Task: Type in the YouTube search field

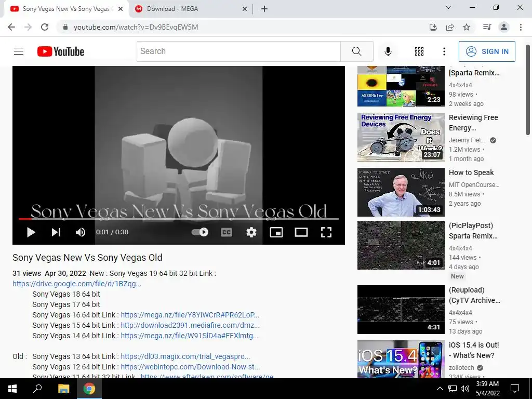Action: click(238, 51)
